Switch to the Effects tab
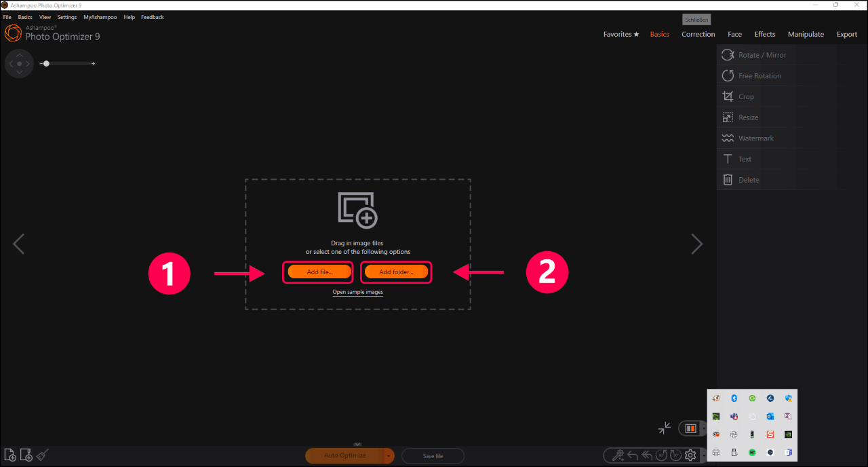This screenshot has width=868, height=467. (x=765, y=35)
